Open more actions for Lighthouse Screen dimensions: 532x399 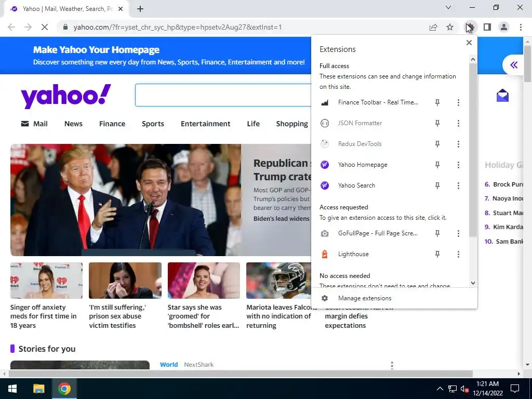click(458, 254)
